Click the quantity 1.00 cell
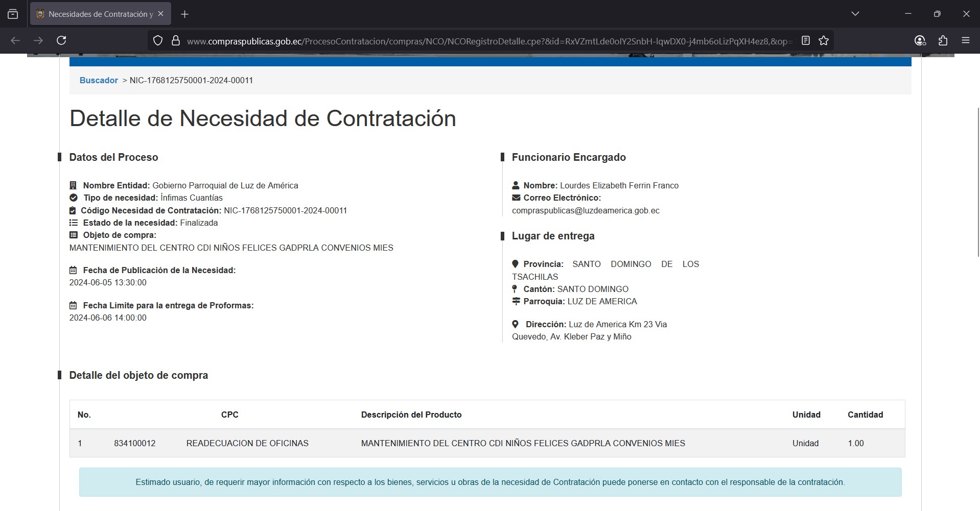 pyautogui.click(x=856, y=443)
